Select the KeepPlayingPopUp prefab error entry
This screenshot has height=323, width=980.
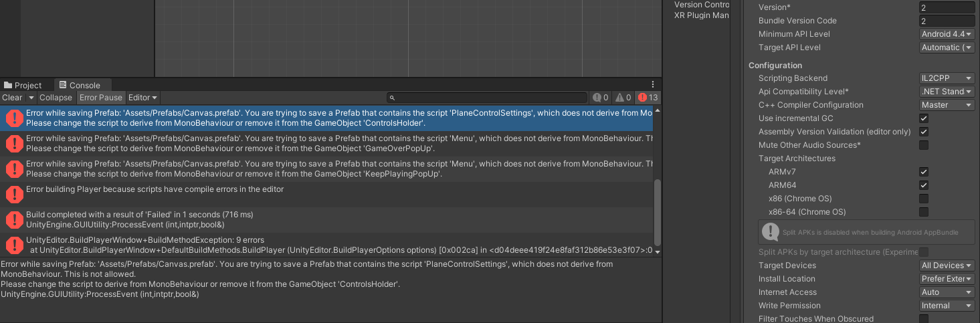(326, 169)
